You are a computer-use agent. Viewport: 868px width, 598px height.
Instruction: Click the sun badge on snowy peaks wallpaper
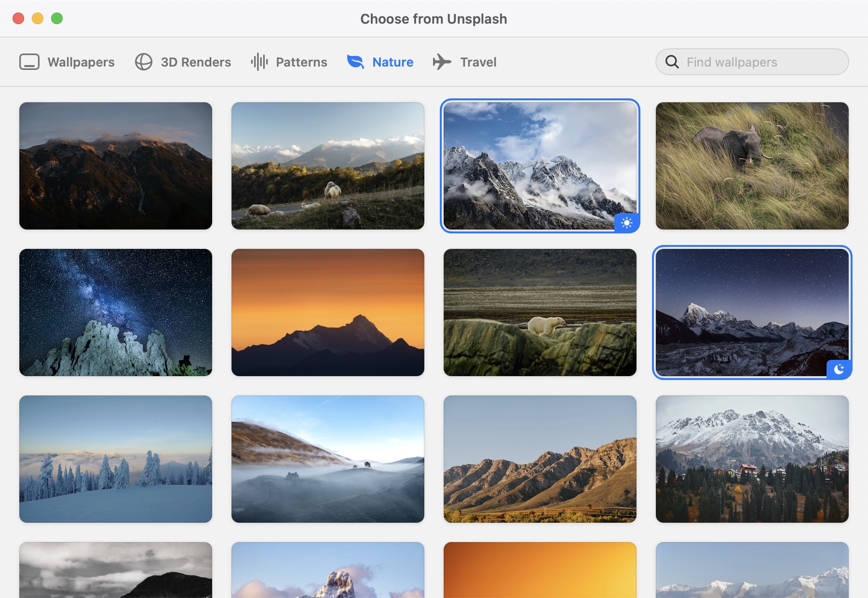pos(626,222)
